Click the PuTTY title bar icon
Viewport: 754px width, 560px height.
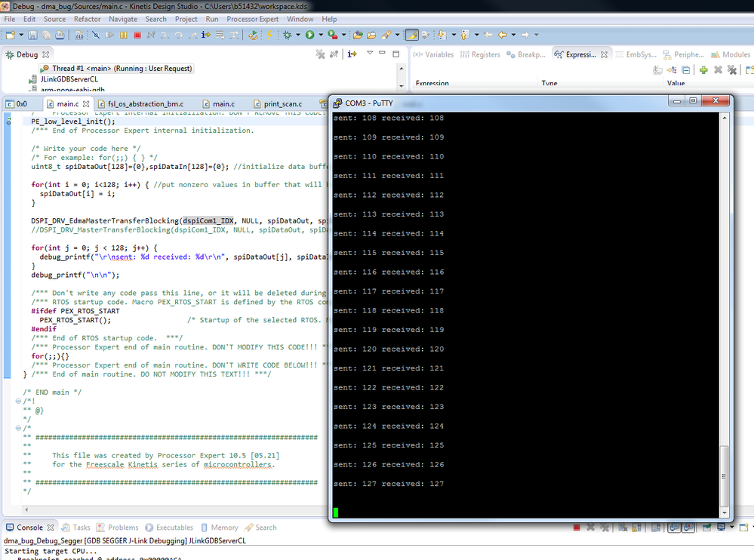337,103
